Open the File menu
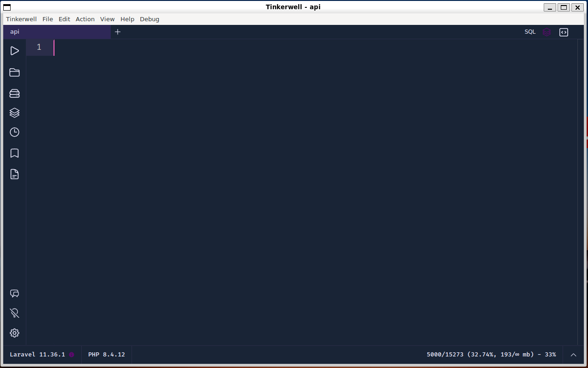 point(48,19)
